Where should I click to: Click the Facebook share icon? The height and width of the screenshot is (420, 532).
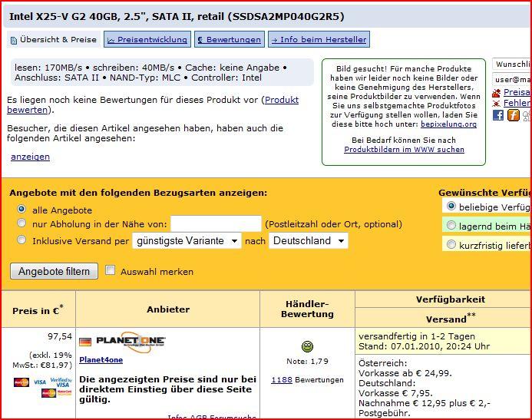click(x=498, y=115)
